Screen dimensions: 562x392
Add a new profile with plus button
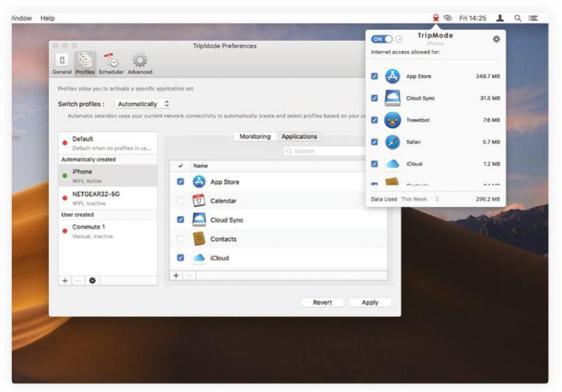pyautogui.click(x=65, y=281)
